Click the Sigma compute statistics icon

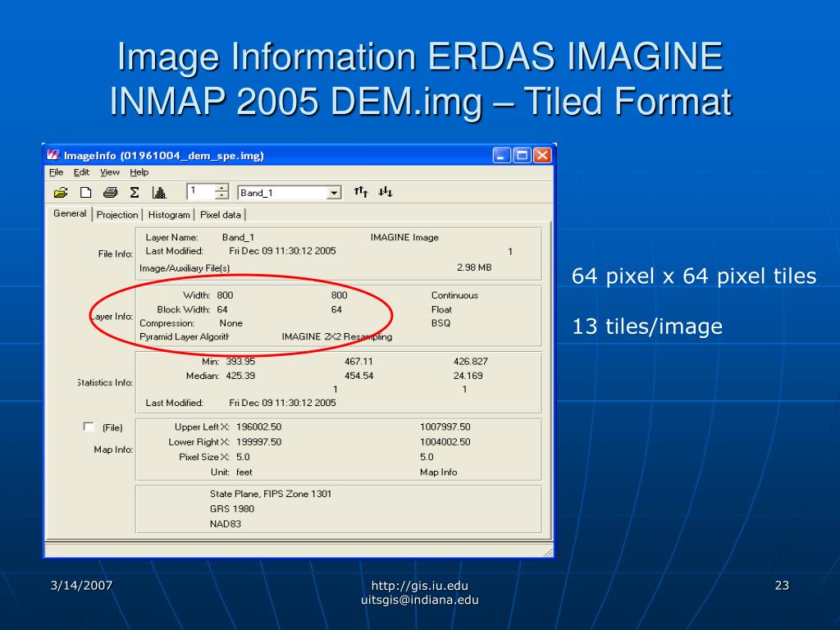135,192
